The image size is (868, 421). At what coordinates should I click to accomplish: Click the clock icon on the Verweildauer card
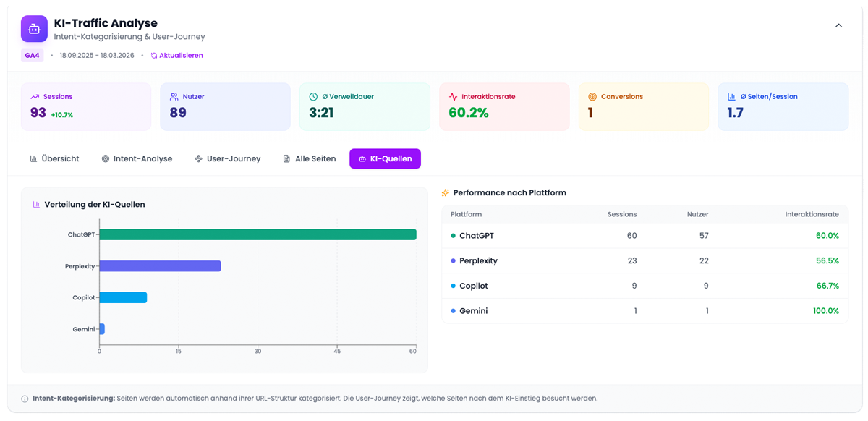pyautogui.click(x=312, y=95)
